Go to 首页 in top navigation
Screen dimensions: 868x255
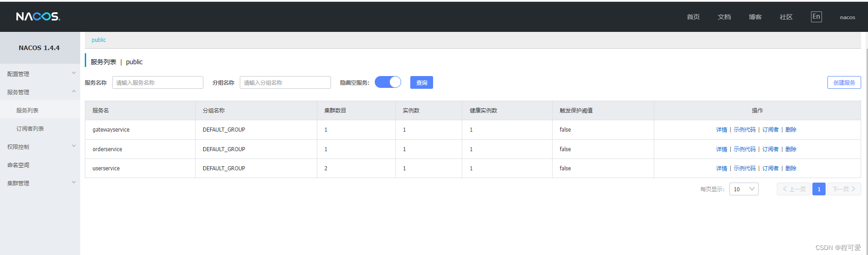click(x=693, y=17)
